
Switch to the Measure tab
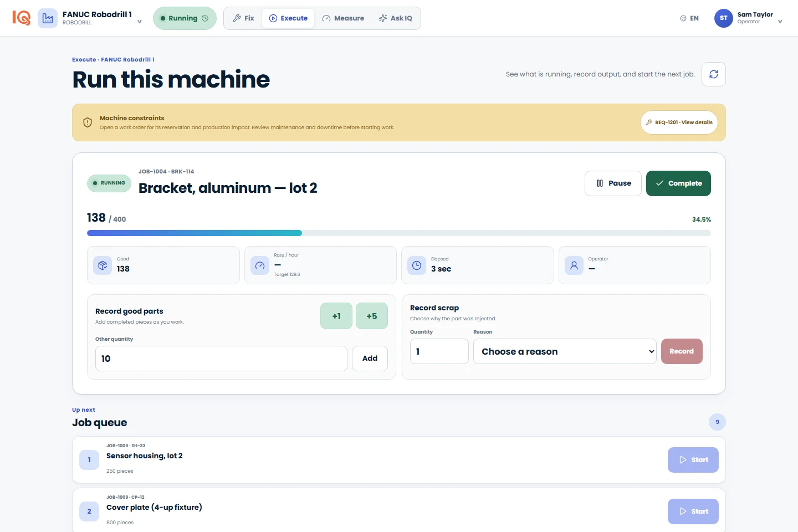point(343,18)
